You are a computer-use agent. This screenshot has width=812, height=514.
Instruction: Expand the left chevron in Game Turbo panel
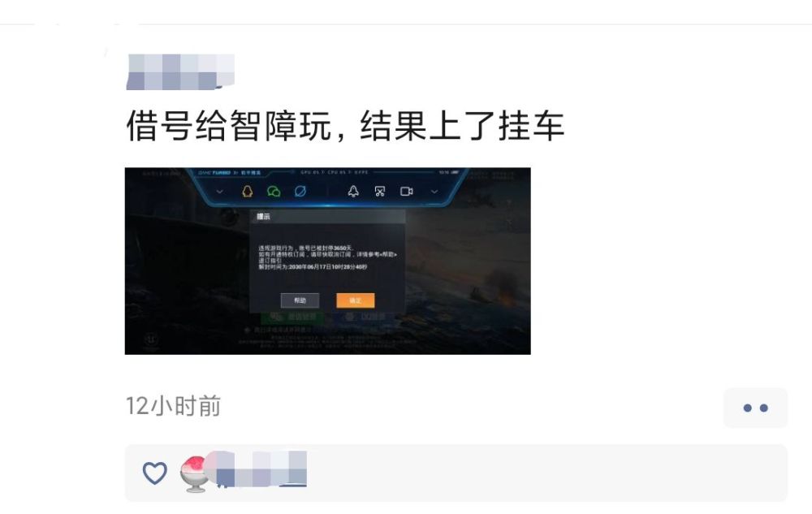(x=219, y=192)
